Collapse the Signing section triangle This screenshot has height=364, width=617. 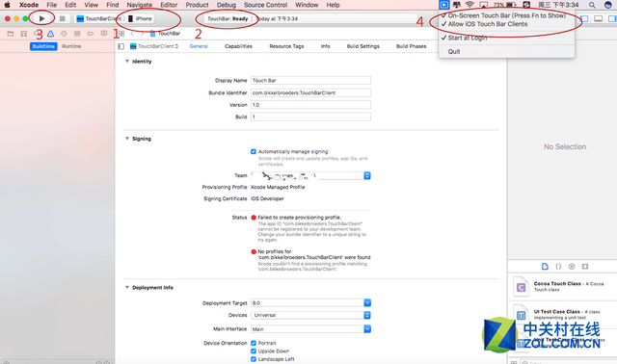pos(127,139)
